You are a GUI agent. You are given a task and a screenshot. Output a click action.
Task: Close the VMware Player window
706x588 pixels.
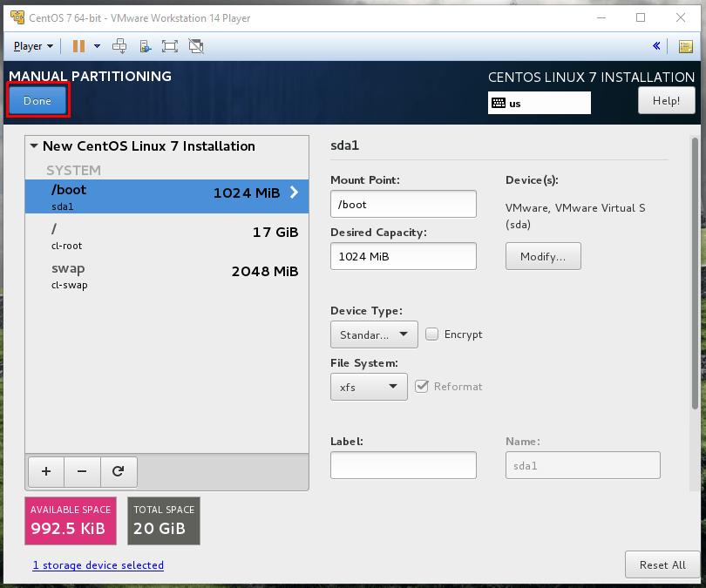pos(681,17)
